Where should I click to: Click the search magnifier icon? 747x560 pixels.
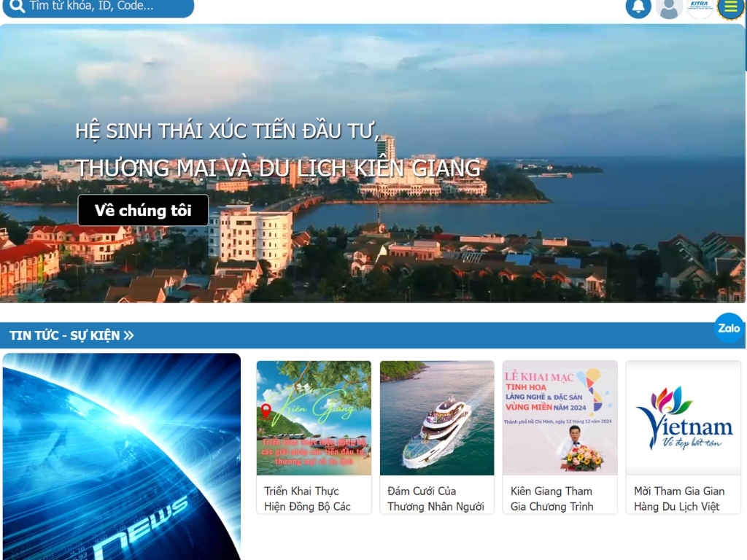(18, 6)
